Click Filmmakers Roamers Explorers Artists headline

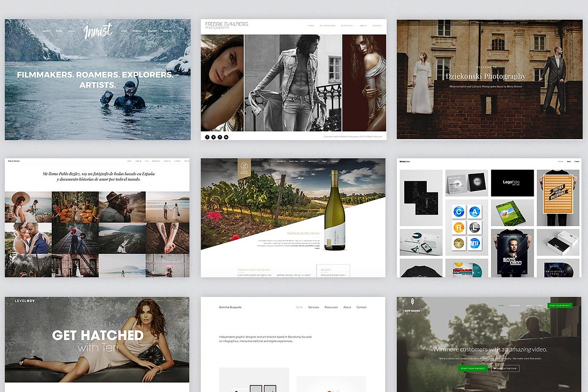[x=97, y=80]
